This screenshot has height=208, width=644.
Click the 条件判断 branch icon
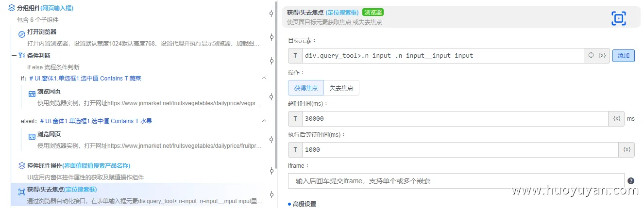pyautogui.click(x=21, y=56)
